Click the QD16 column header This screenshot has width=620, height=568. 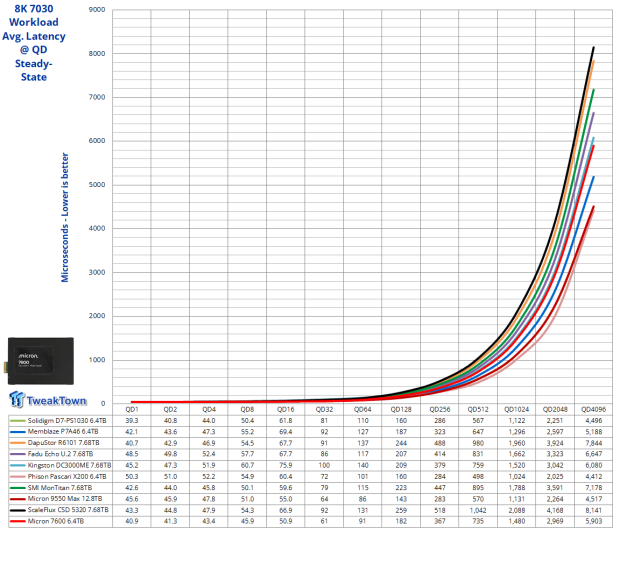coord(285,409)
